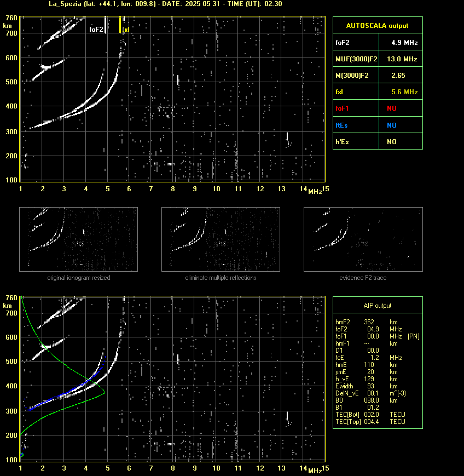Click the 'evidence F2 trace' thumbnail
Screen dimensions: 464x476
coord(363,239)
